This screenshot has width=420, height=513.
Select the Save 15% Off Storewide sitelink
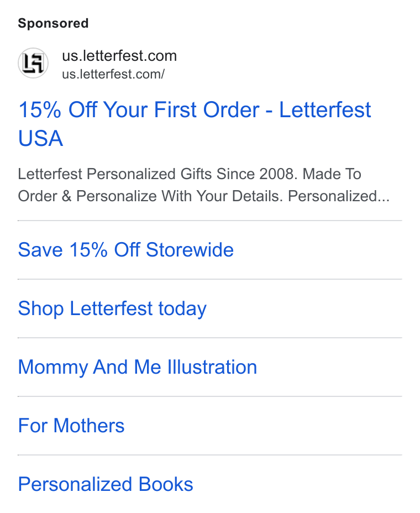click(x=126, y=250)
